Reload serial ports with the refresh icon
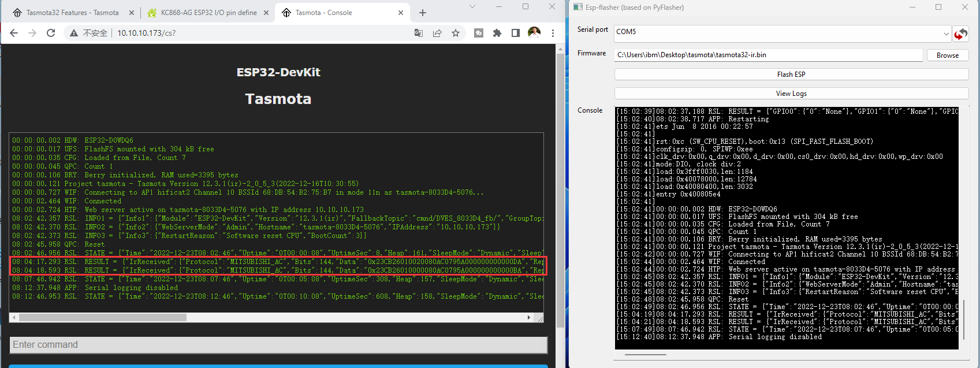The height and width of the screenshot is (368, 980). coord(960,34)
